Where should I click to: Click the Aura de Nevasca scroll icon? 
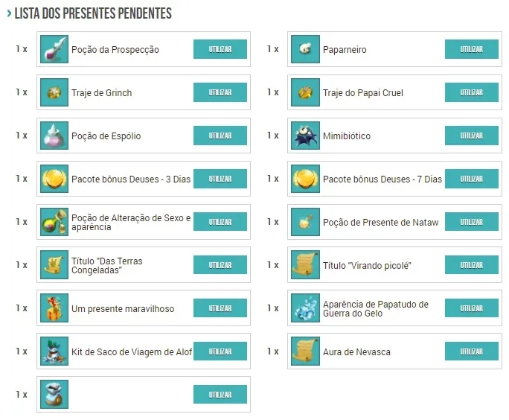coord(305,351)
